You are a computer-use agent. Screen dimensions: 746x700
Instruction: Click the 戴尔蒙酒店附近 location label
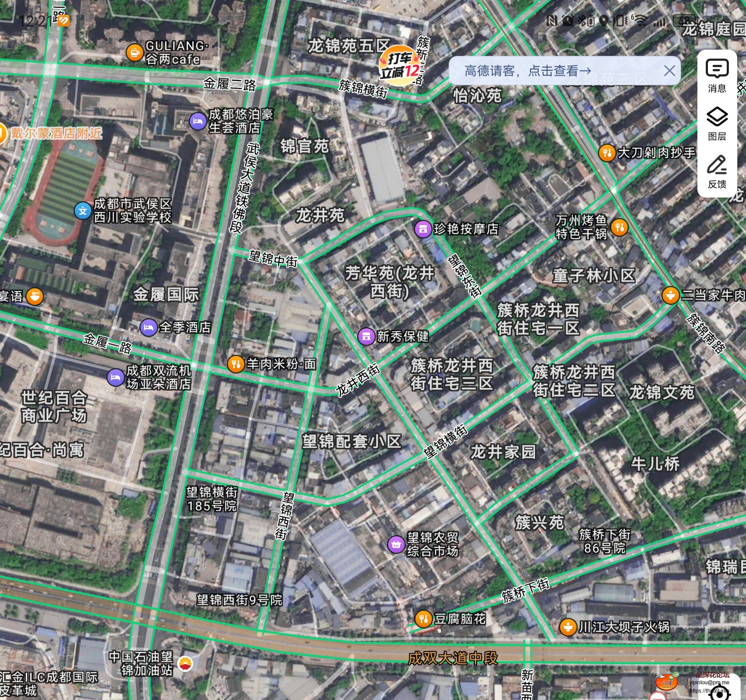56,133
